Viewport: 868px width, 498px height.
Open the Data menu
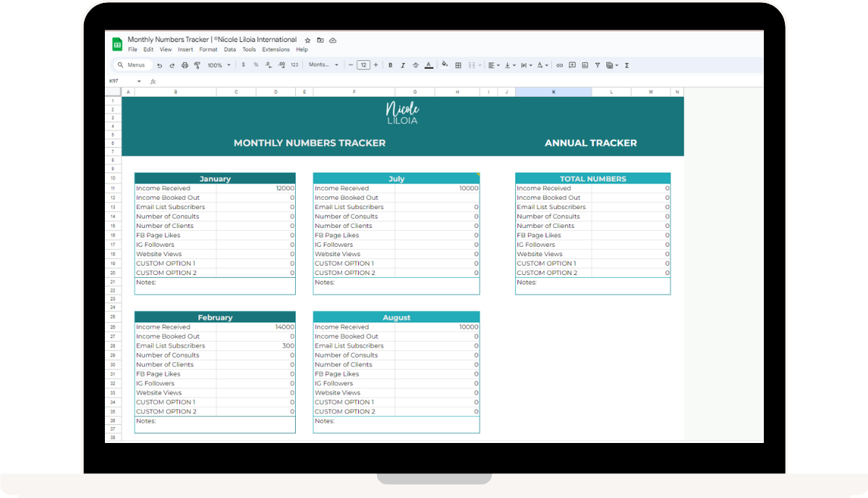[229, 50]
